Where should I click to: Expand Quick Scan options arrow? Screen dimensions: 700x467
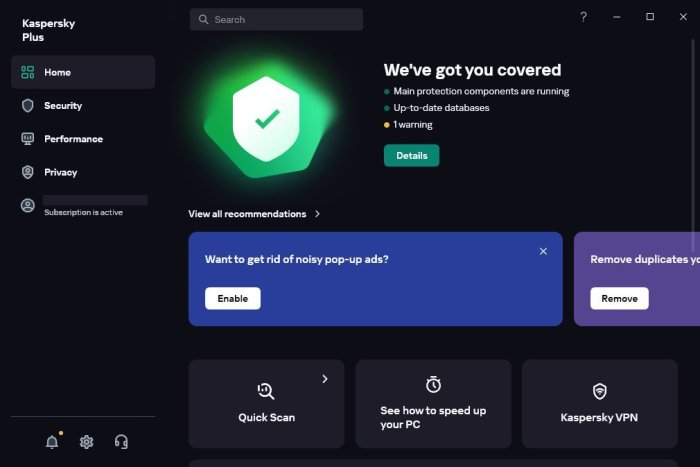pos(325,379)
